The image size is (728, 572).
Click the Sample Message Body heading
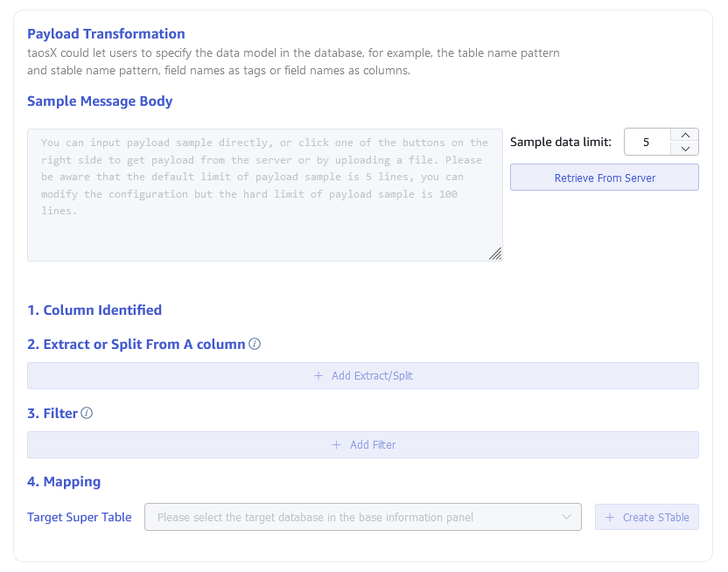click(x=100, y=101)
